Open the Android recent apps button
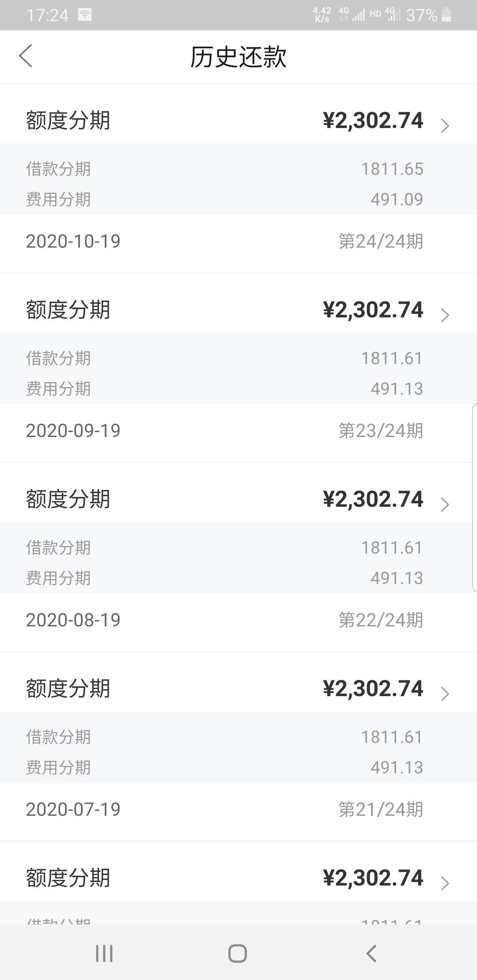Viewport: 477px width, 980px height. point(104,953)
